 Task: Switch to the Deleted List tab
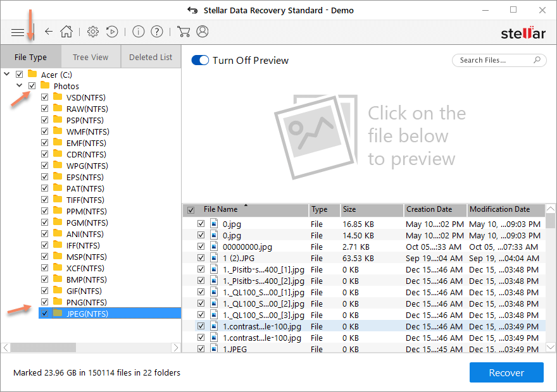click(151, 57)
